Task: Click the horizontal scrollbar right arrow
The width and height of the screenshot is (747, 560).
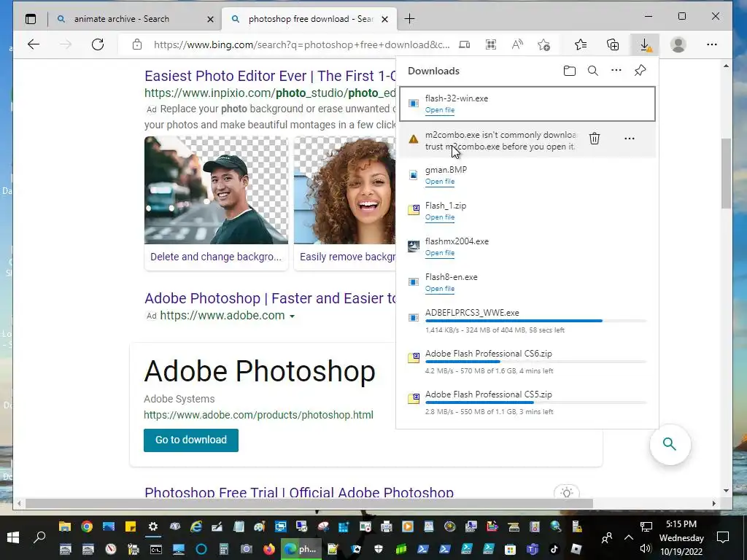Action: pos(713,504)
